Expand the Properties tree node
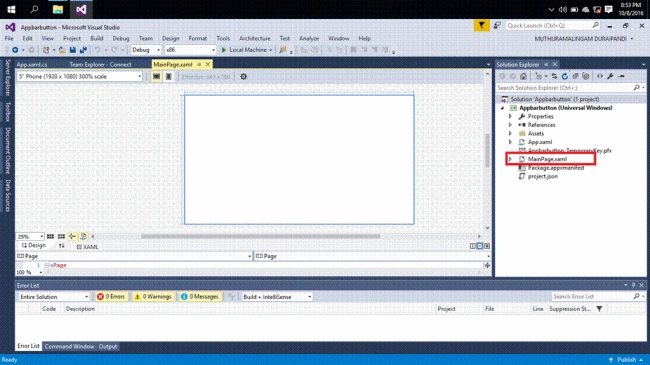Viewport: 650px width, 365px height. click(510, 117)
